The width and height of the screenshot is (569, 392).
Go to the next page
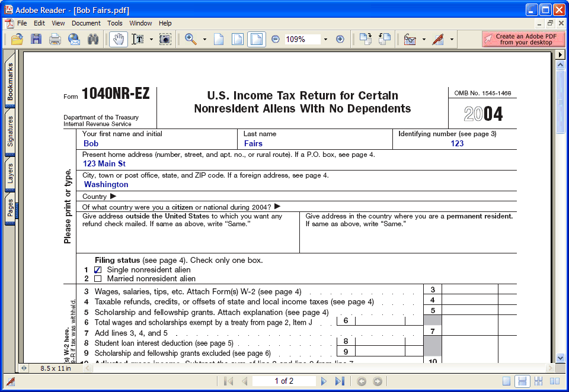tap(324, 381)
